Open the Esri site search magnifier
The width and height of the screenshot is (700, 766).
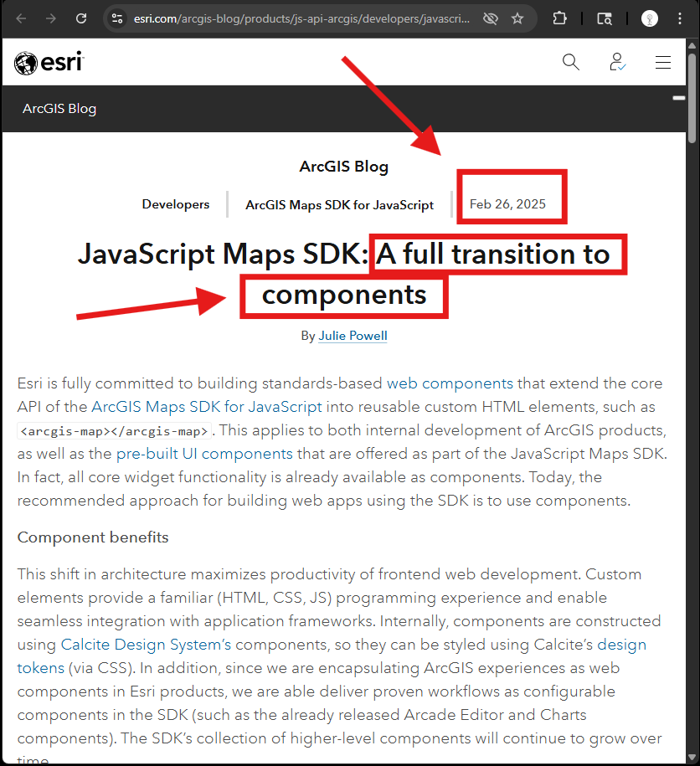570,62
